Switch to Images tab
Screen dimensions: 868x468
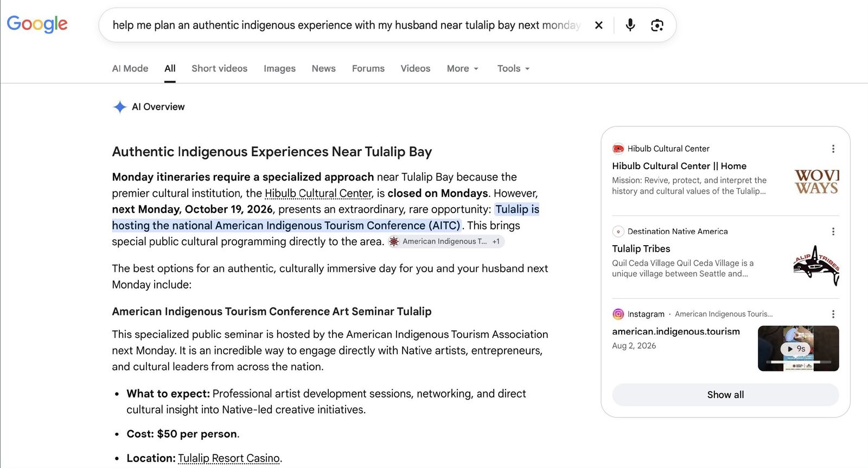(x=279, y=68)
